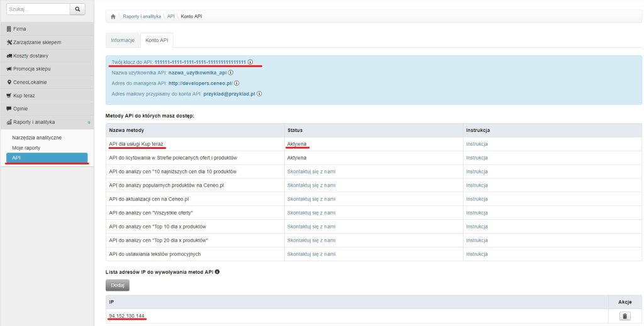Delete IP address 94.152.130.144 with trash icon
This screenshot has width=644, height=326.
pyautogui.click(x=625, y=316)
